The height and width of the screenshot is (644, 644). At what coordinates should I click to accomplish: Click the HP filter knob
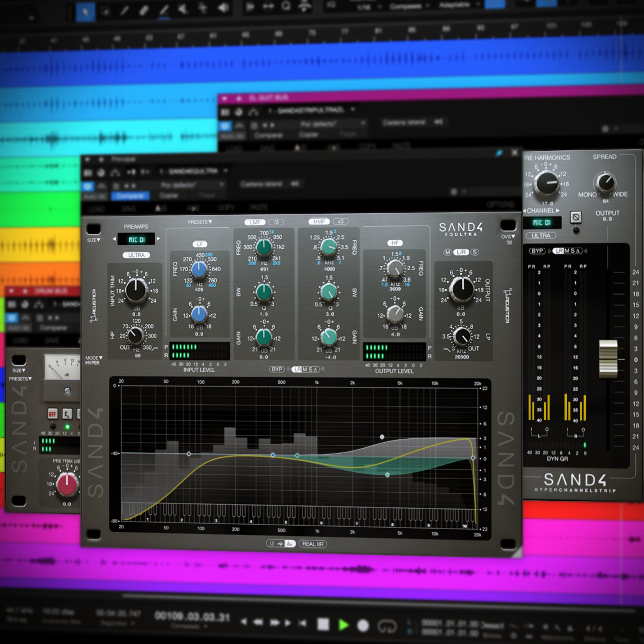(135, 336)
